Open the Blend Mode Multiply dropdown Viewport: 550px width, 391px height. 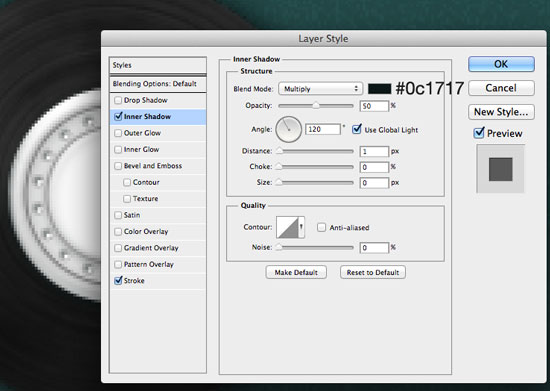320,89
